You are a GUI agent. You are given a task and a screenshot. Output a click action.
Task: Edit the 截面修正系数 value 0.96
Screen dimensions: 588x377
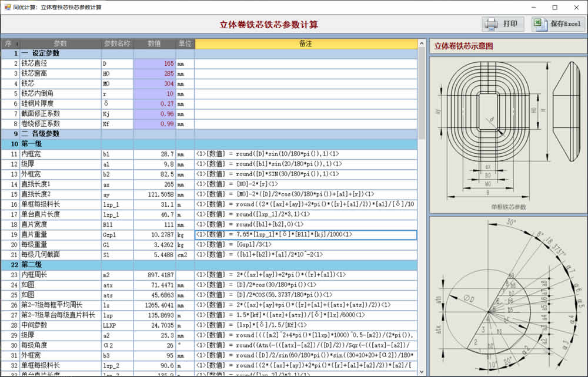(155, 114)
